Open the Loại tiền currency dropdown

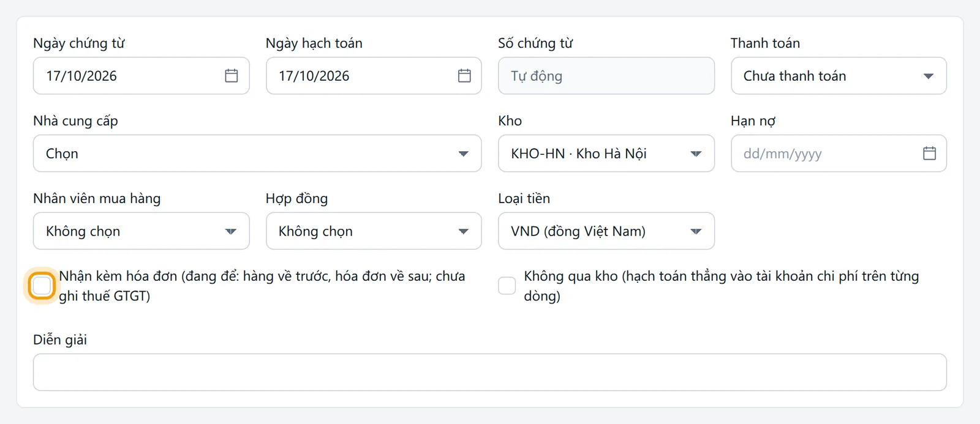(606, 231)
